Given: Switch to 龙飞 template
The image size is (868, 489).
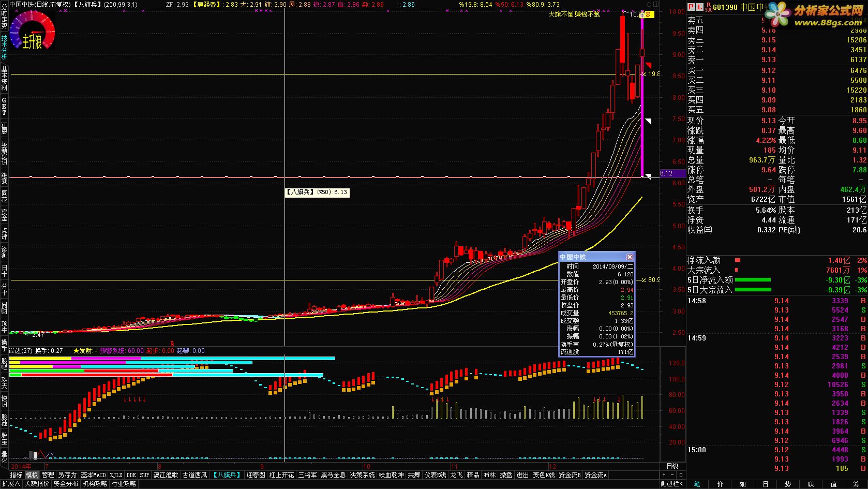Looking at the screenshot, I should (x=456, y=475).
